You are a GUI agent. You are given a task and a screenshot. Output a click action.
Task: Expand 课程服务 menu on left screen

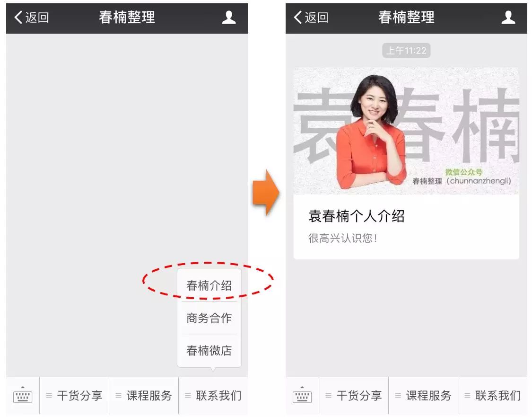click(x=144, y=396)
